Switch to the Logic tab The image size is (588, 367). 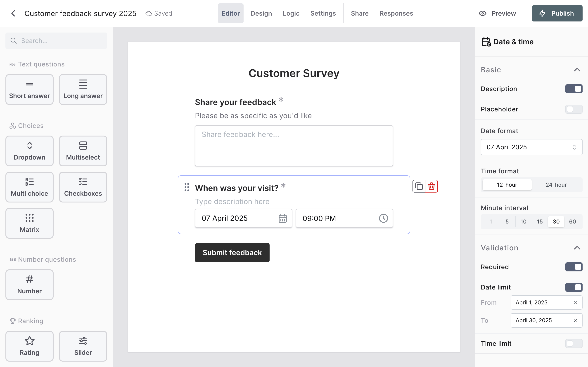tap(291, 13)
